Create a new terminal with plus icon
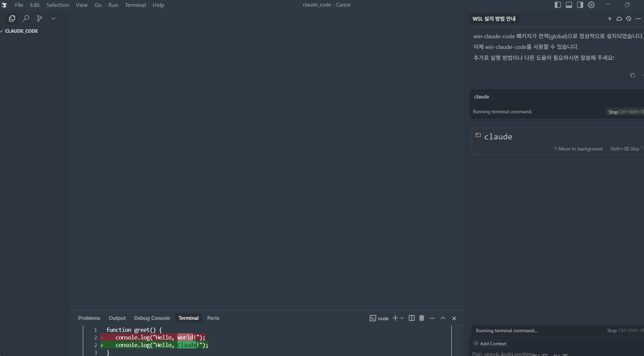This screenshot has height=356, width=644. click(x=395, y=318)
